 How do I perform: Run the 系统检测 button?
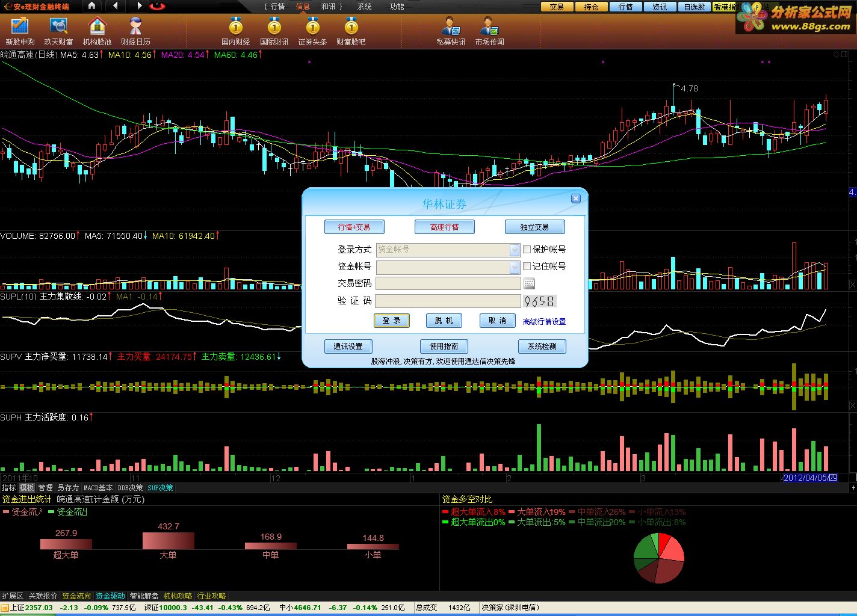[x=542, y=346]
